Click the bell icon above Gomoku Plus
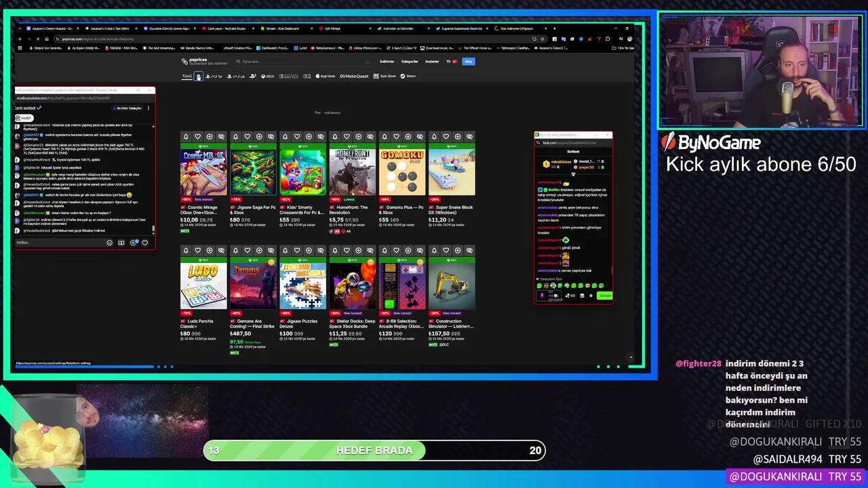The width and height of the screenshot is (868, 488). (x=384, y=137)
